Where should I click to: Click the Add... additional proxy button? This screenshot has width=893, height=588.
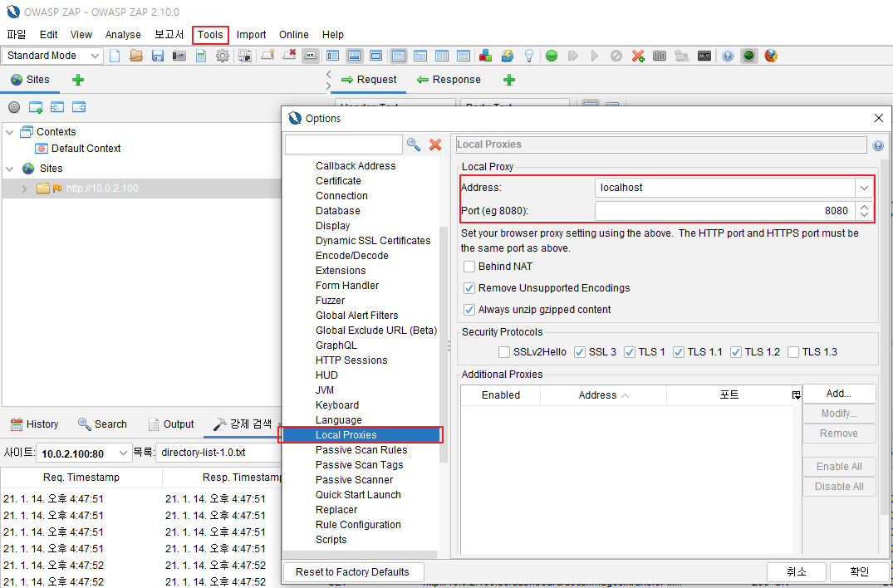coord(839,394)
